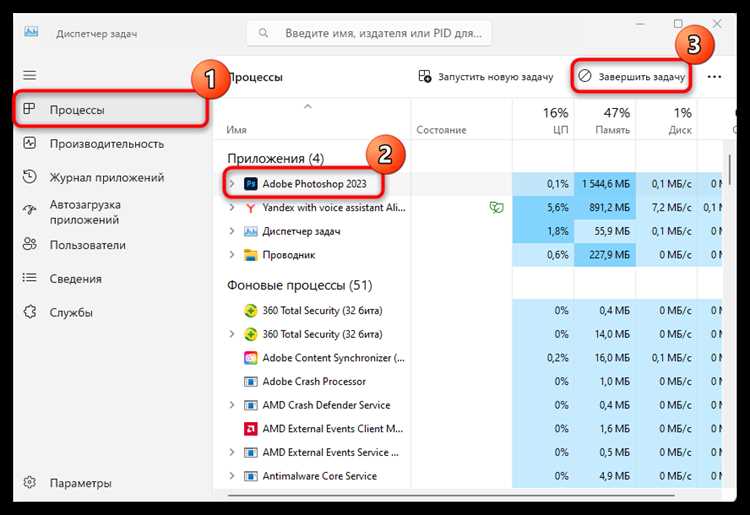Sort by the ЦП column header

click(x=543, y=119)
